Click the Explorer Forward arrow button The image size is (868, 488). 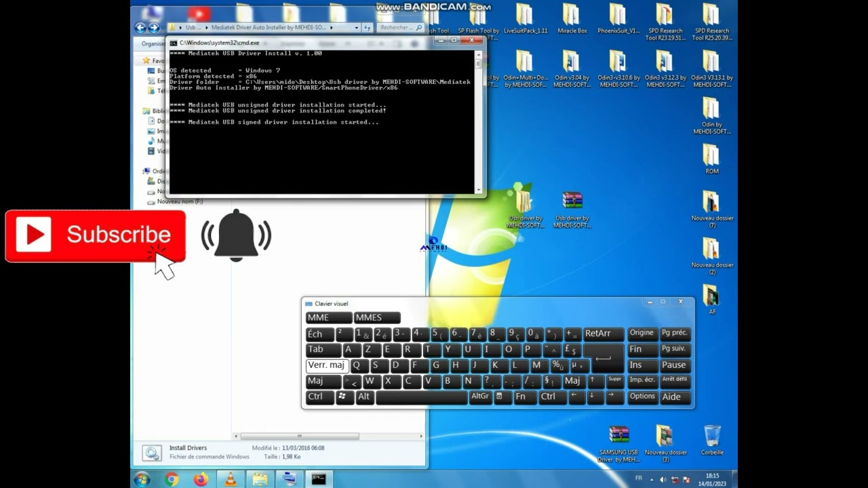click(153, 28)
